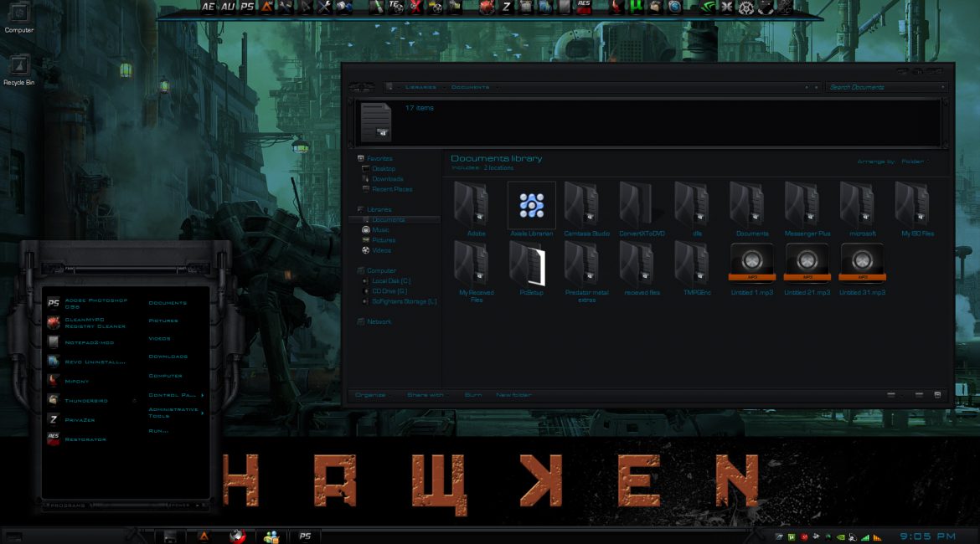Open the RES Restorator icon in top dock
Image resolution: width=980 pixels, height=544 pixels.
pyautogui.click(x=584, y=7)
